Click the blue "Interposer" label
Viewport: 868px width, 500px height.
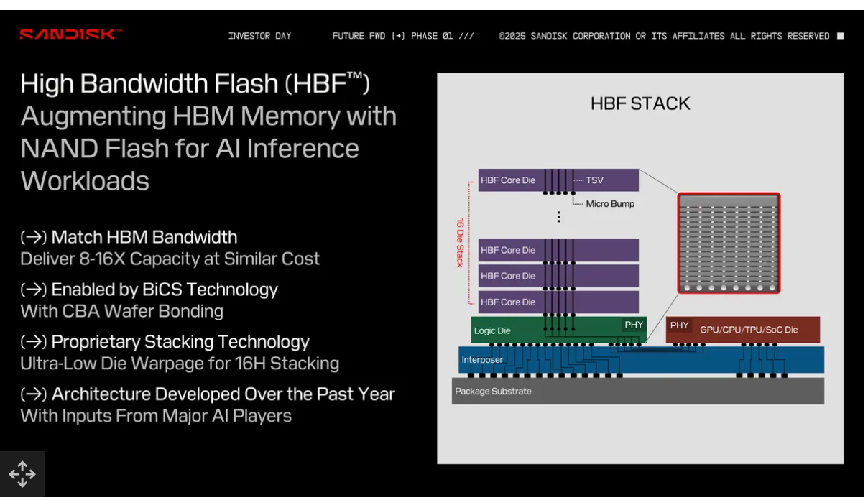[482, 360]
